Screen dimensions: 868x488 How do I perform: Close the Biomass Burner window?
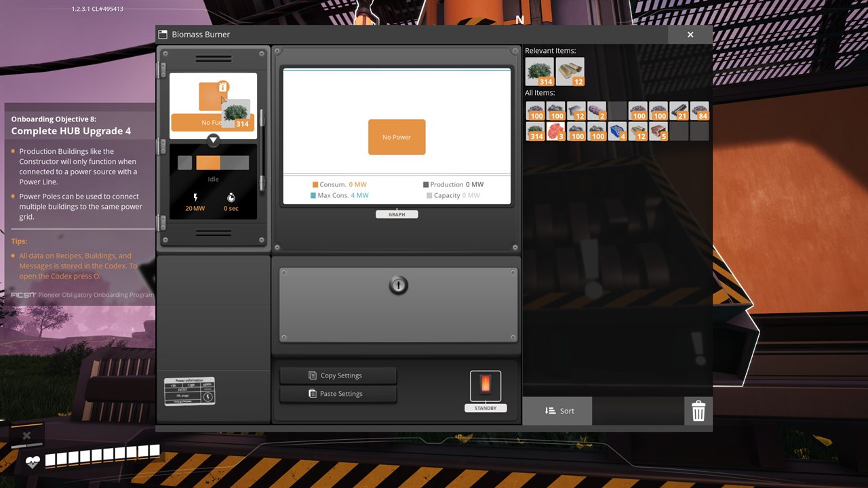point(690,35)
